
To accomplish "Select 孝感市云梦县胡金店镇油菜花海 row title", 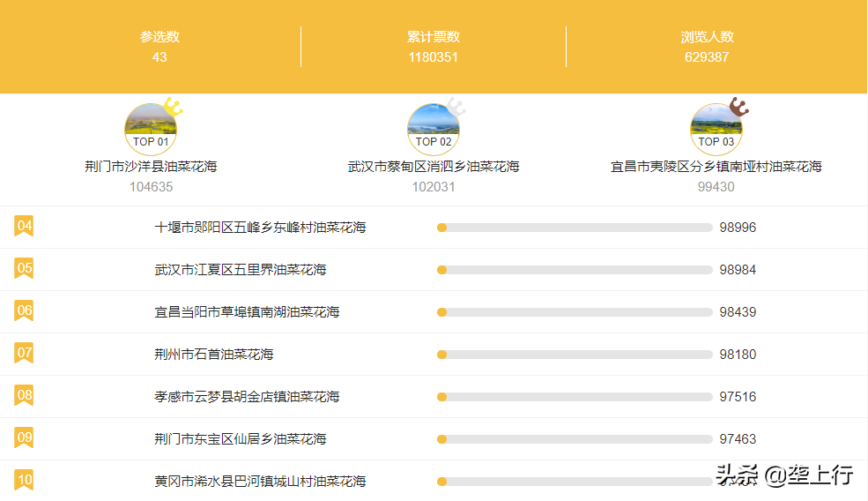I will click(247, 397).
